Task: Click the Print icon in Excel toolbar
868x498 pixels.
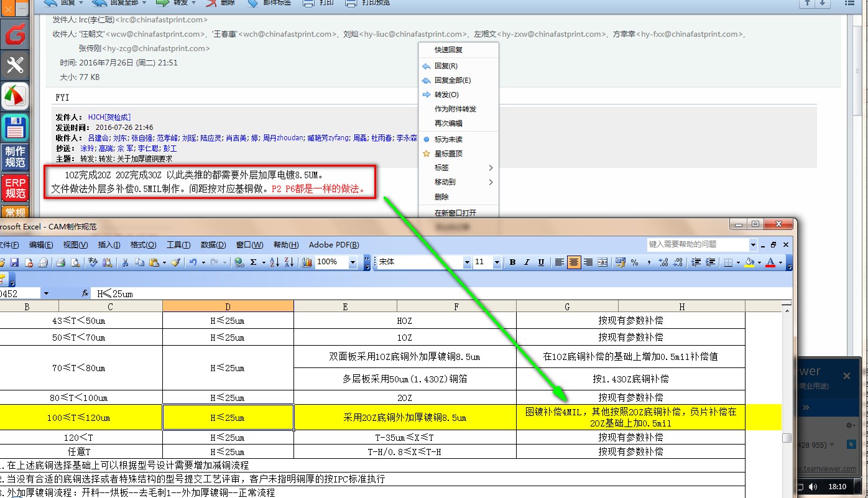Action: coord(61,262)
